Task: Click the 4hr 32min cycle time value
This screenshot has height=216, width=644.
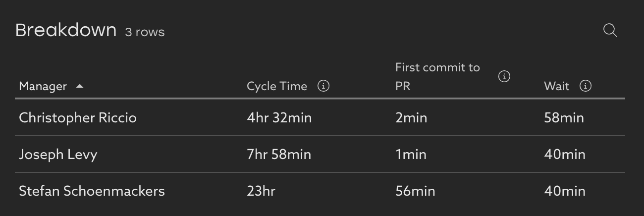Action: coord(279,118)
